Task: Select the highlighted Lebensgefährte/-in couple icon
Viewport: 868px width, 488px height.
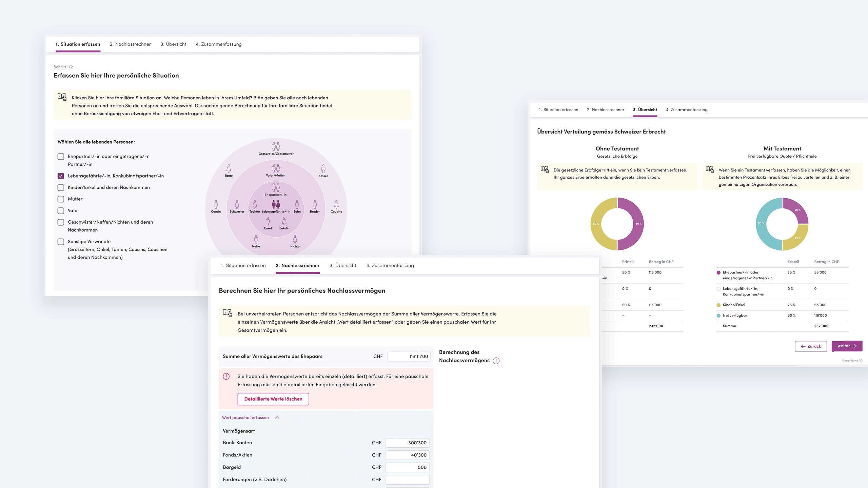Action: pyautogui.click(x=275, y=205)
